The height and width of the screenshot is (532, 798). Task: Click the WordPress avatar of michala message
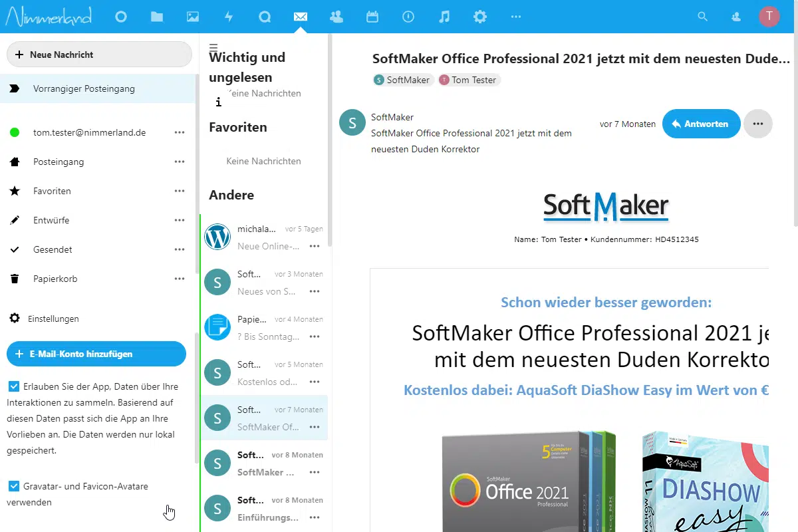click(x=217, y=237)
